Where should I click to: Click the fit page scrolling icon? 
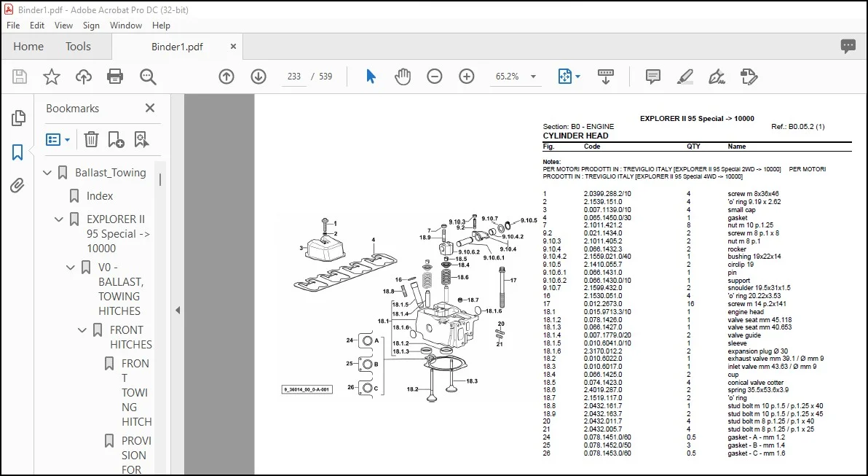pos(564,77)
